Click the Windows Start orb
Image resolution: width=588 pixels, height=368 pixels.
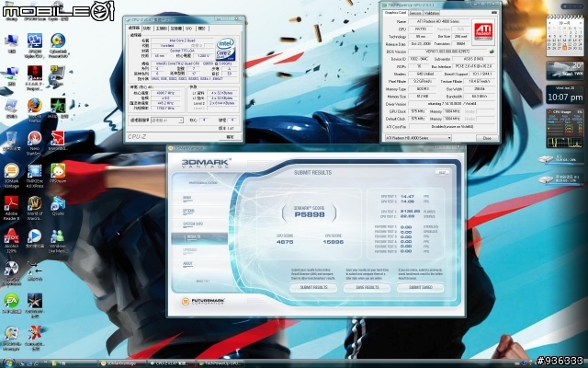8,363
